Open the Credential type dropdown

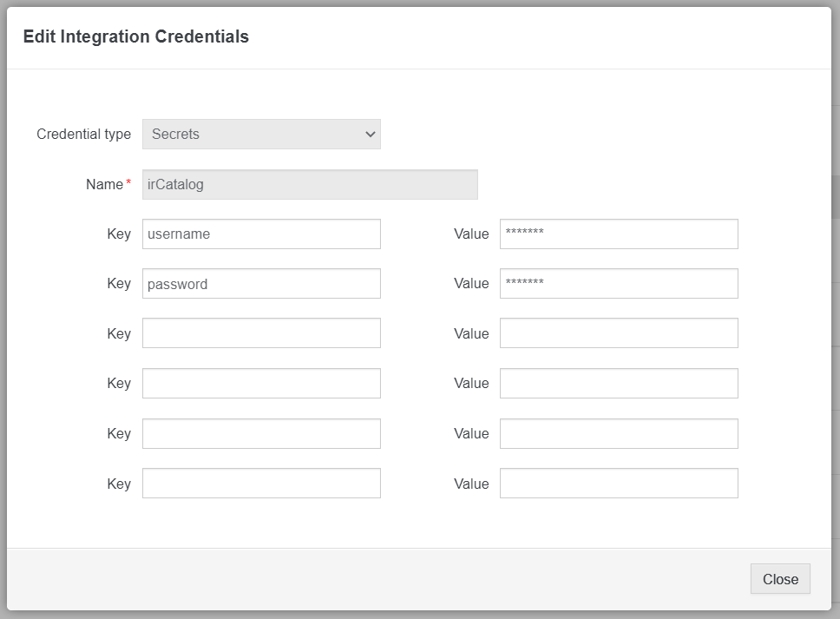(x=261, y=135)
